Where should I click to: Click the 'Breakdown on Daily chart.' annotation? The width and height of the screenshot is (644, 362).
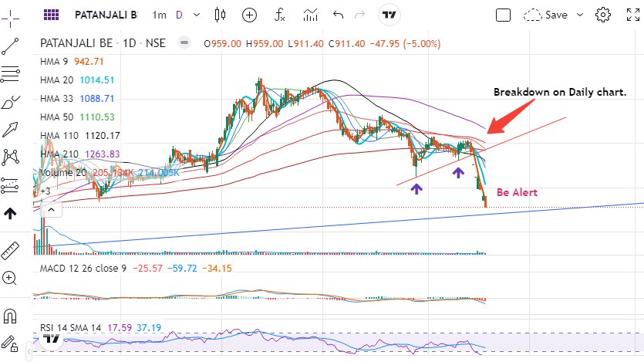click(560, 92)
